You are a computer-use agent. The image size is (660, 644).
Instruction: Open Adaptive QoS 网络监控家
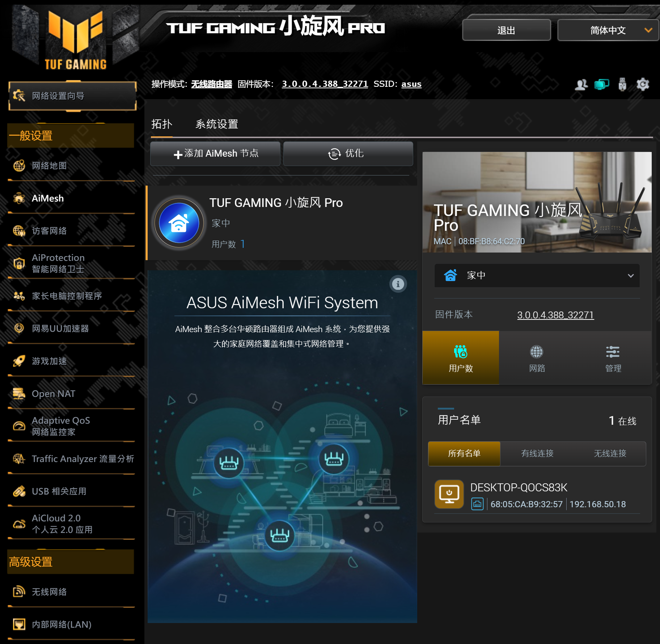click(71, 426)
